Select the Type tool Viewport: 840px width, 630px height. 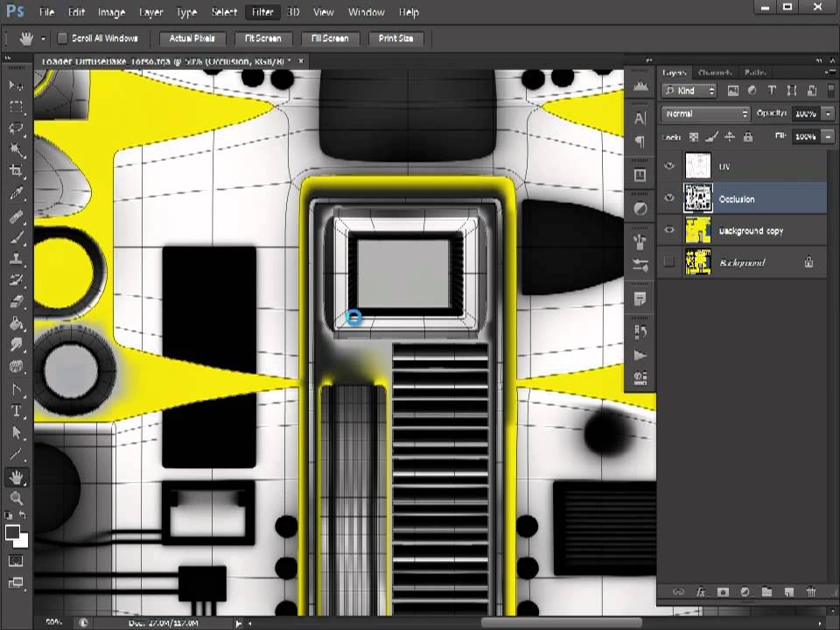[17, 411]
